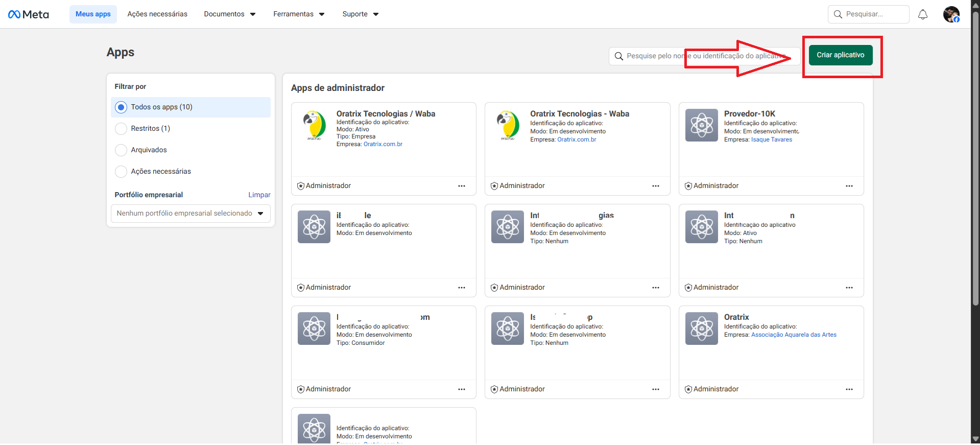Expand the Ferramentas dropdown menu
This screenshot has height=445, width=980.
pos(299,14)
